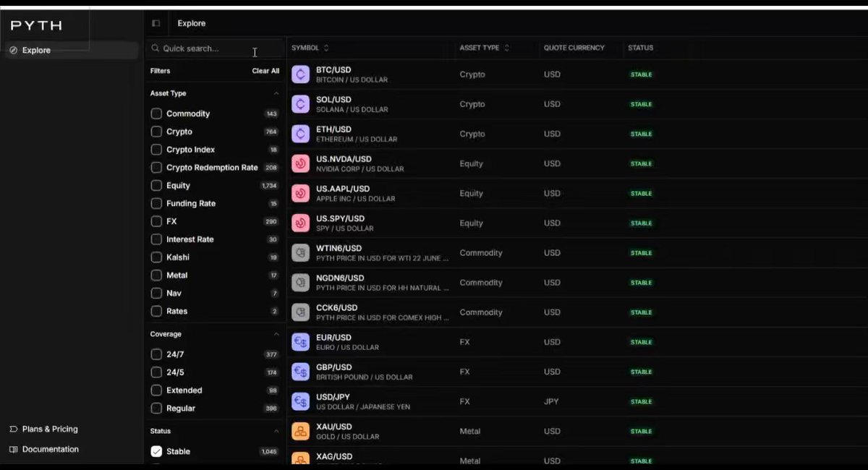Open the SOL/USD symbol row
Image resolution: width=868 pixels, height=470 pixels.
point(577,104)
